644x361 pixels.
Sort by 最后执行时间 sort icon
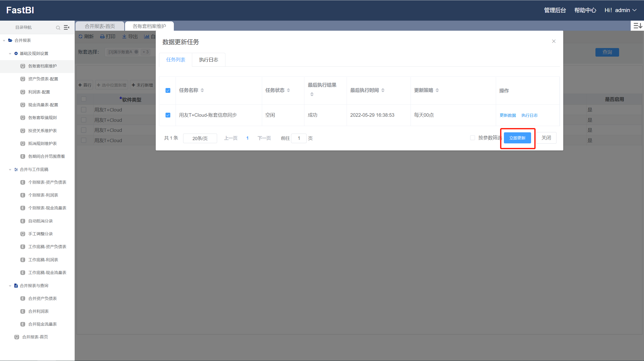pyautogui.click(x=383, y=90)
